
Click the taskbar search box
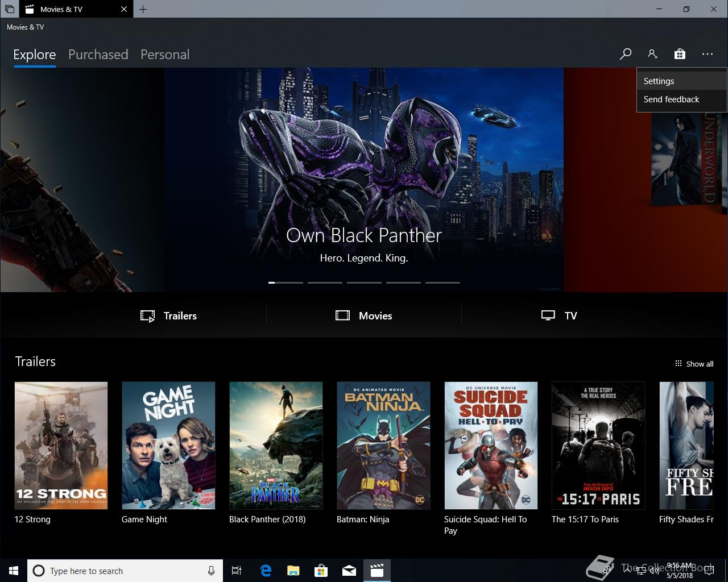tap(125, 571)
